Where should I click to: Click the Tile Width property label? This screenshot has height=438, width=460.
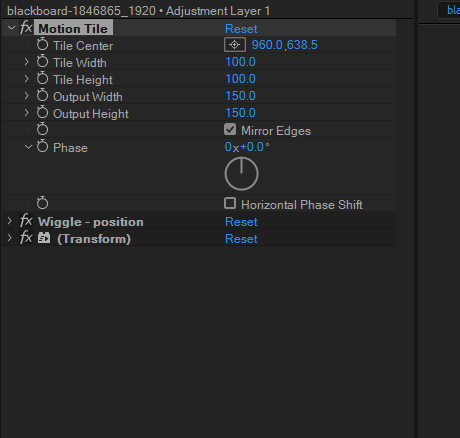coord(80,63)
